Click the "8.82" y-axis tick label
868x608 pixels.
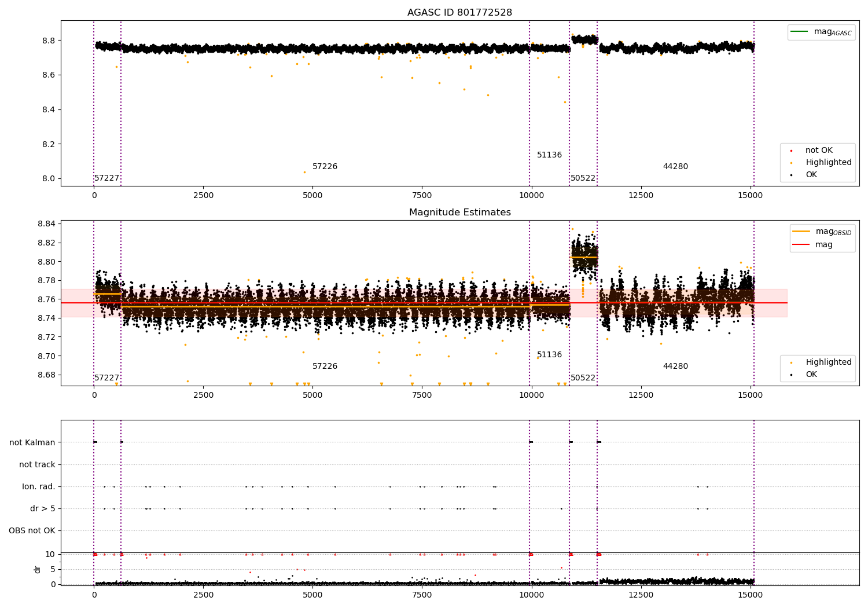[46, 243]
